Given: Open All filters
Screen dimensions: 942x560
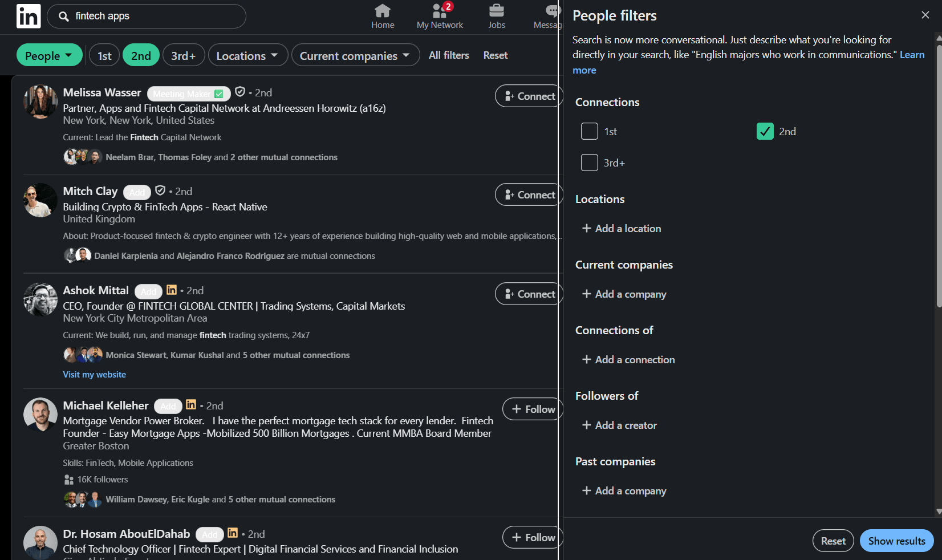Looking at the screenshot, I should click(x=448, y=55).
